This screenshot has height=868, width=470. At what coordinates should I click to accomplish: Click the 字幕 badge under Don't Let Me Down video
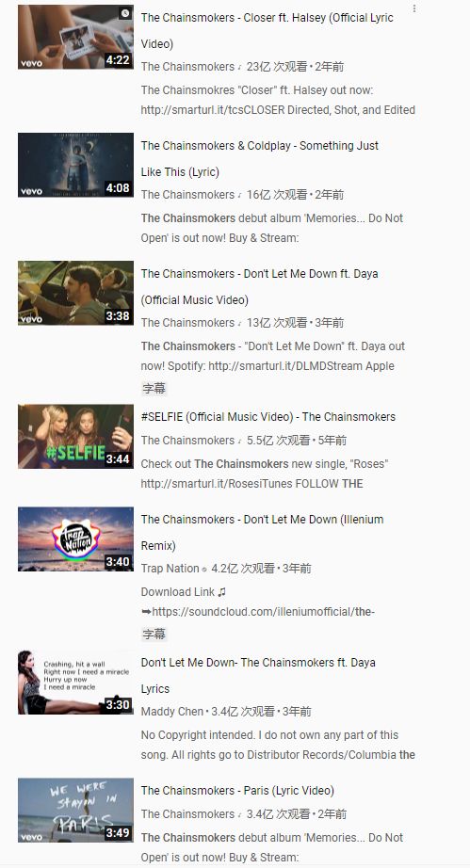point(154,389)
